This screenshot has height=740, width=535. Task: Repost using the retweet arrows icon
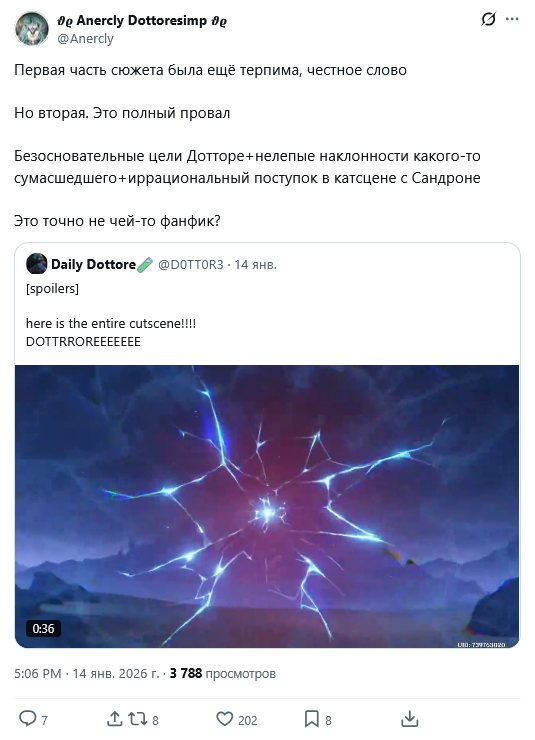coord(138,719)
